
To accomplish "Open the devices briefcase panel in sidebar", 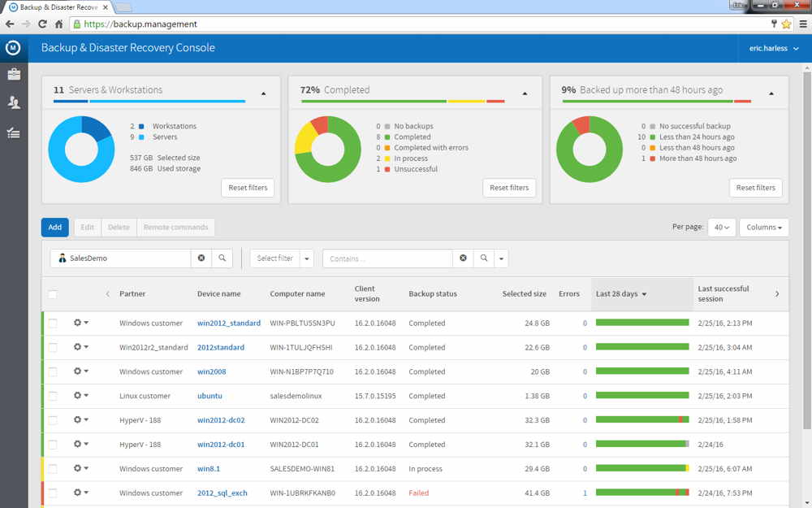I will point(13,74).
